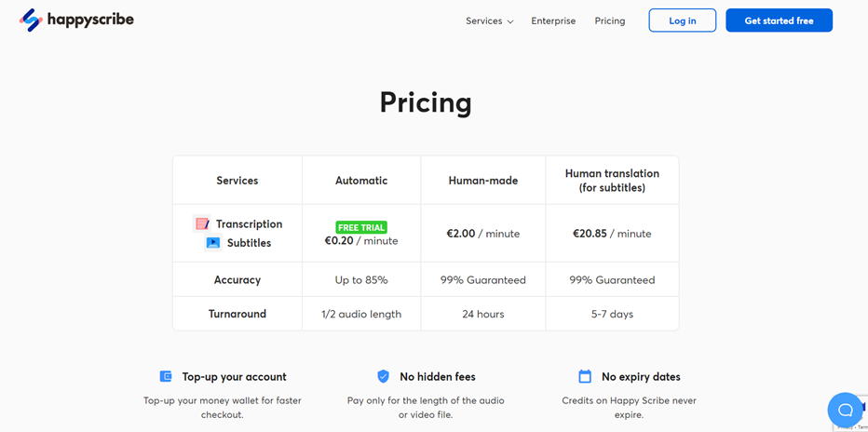Click the €20.85 per minute price
This screenshot has width=868, height=432.
[612, 234]
